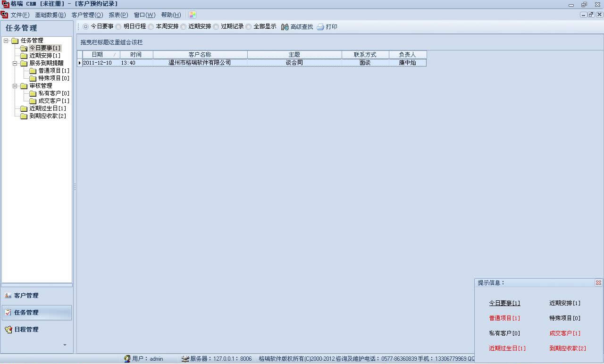
Task: Open the 基础数据(B) menu
Action: tap(50, 15)
